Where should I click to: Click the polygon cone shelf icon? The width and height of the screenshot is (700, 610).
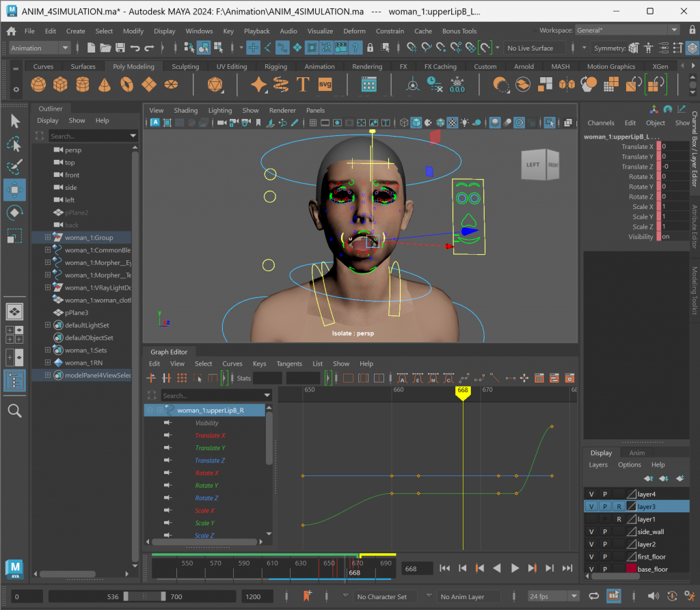(105, 85)
